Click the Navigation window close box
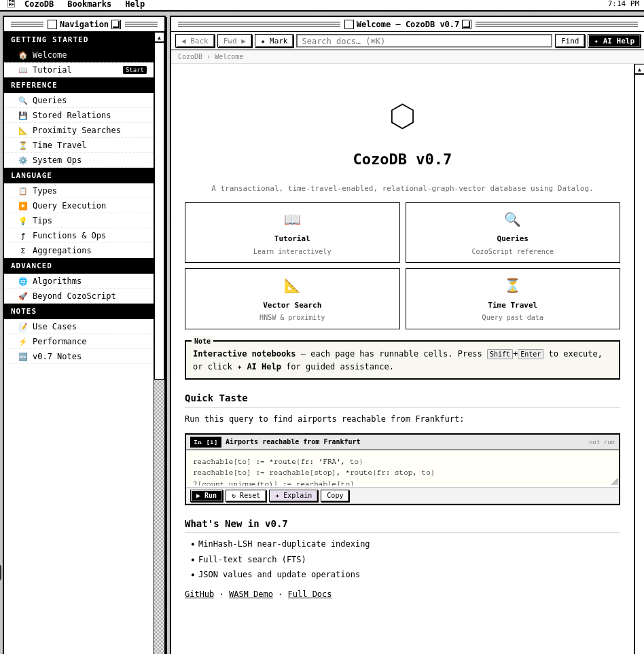The width and height of the screenshot is (644, 654). (52, 24)
